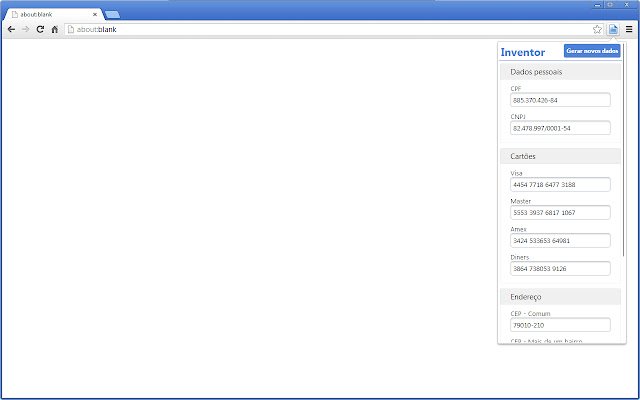Select the about:blank tab

(53, 14)
